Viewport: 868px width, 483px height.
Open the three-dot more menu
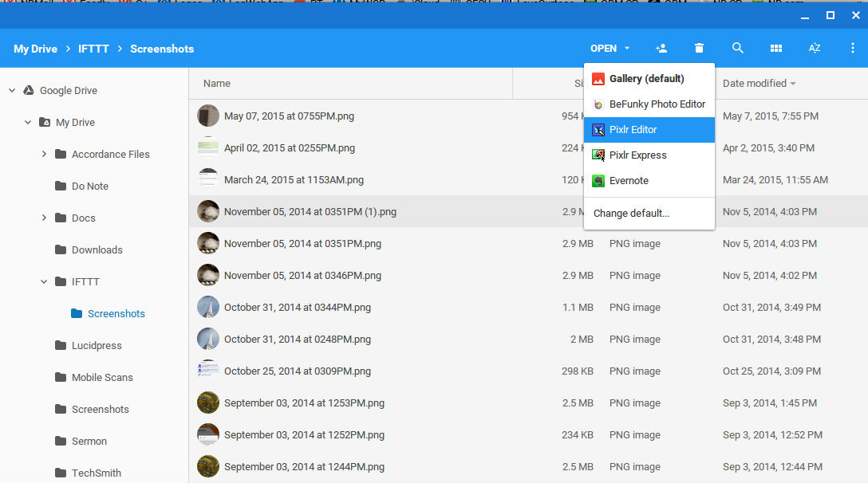(x=853, y=48)
